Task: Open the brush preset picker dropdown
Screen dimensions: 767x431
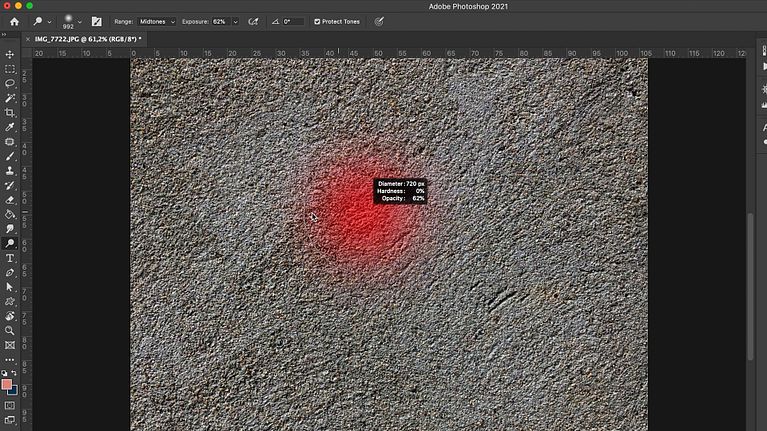Action: 79,21
